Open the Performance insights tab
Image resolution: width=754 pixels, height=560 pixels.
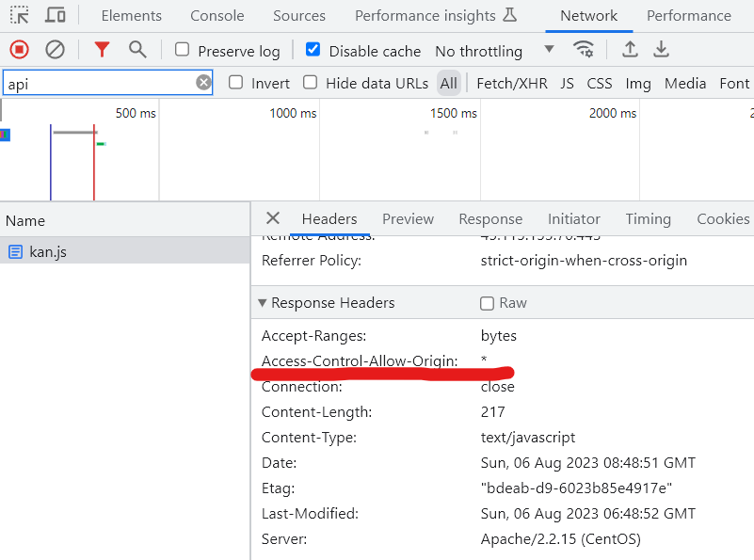(x=425, y=16)
